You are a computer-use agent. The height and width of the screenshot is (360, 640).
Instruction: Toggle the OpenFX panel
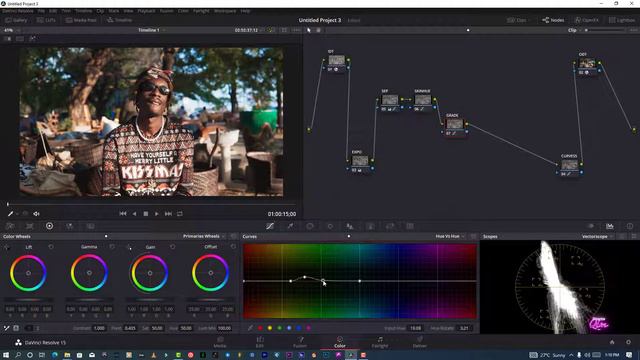[587, 20]
